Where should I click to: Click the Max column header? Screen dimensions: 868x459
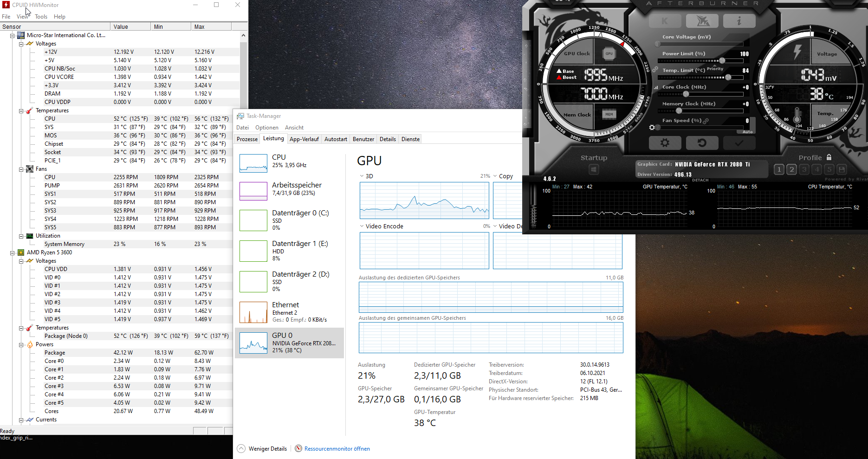click(x=211, y=26)
